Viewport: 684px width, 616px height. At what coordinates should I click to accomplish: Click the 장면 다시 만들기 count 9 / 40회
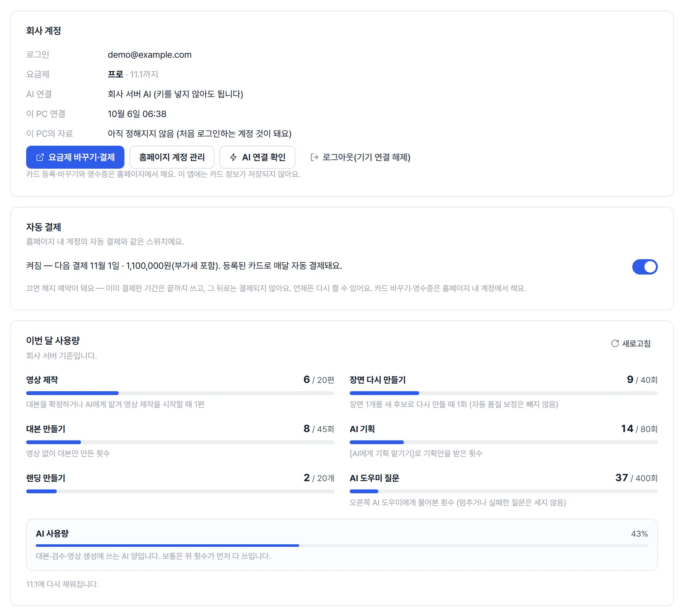pos(642,380)
